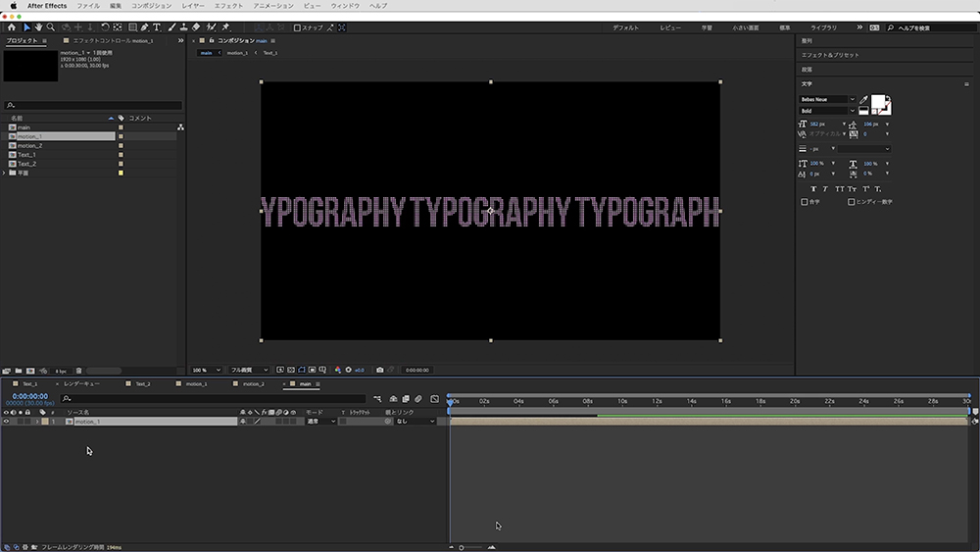The width and height of the screenshot is (980, 552).
Task: Select the Hand tool in the toolbar
Action: [x=38, y=27]
